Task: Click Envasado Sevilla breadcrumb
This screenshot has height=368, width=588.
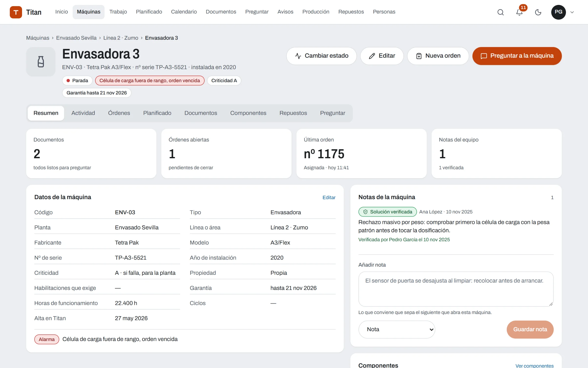Action: pyautogui.click(x=76, y=38)
